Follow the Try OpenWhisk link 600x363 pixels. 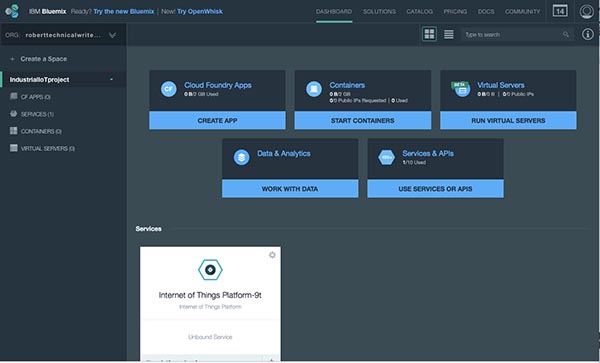200,11
